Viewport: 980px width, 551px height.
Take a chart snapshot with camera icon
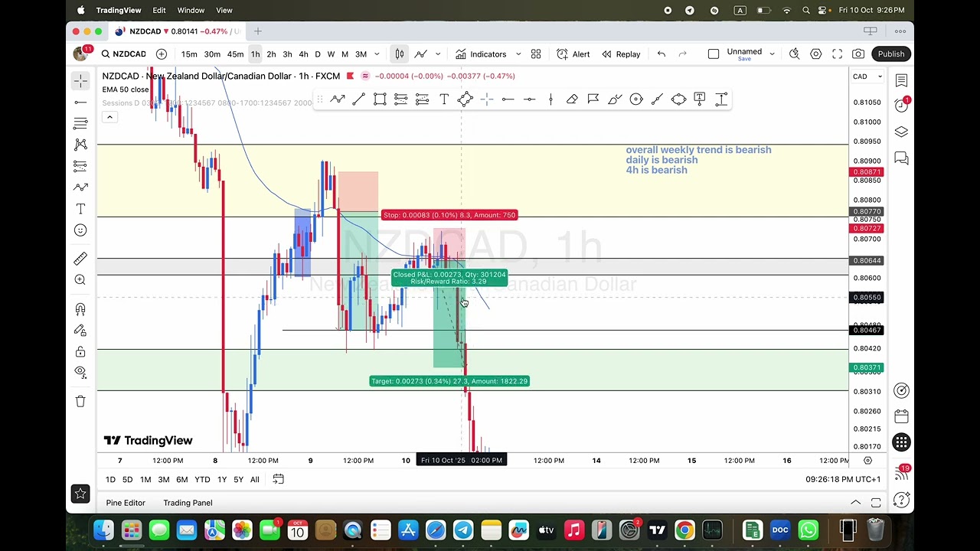[x=858, y=54]
